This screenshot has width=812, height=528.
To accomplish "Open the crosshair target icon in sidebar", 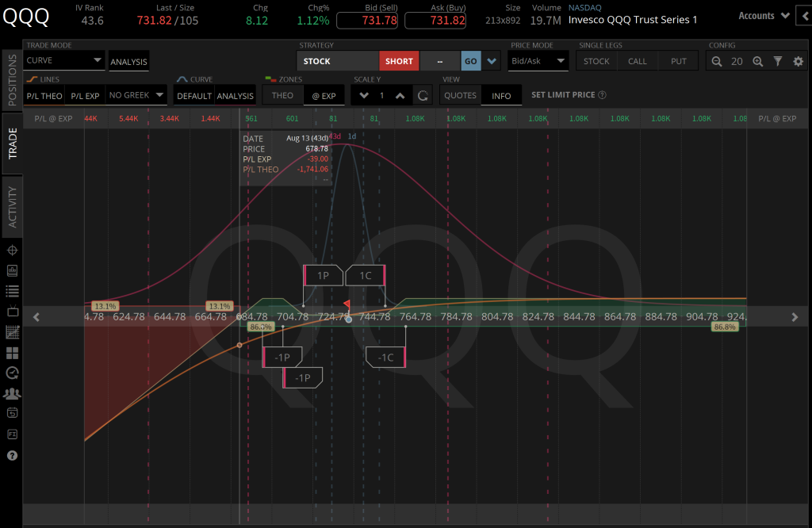I will [x=12, y=251].
